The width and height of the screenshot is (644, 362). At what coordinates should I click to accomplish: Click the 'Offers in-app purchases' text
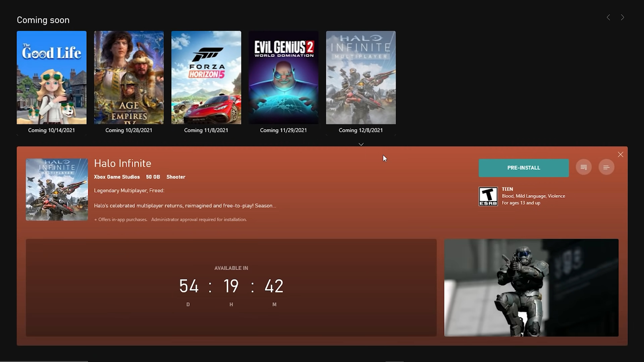point(121,219)
